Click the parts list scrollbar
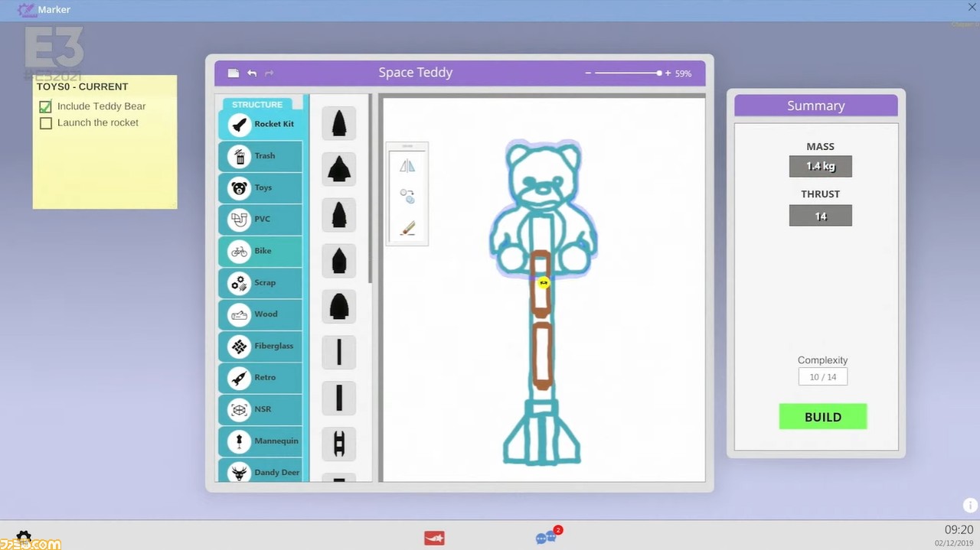This screenshot has height=550, width=980. [x=371, y=190]
